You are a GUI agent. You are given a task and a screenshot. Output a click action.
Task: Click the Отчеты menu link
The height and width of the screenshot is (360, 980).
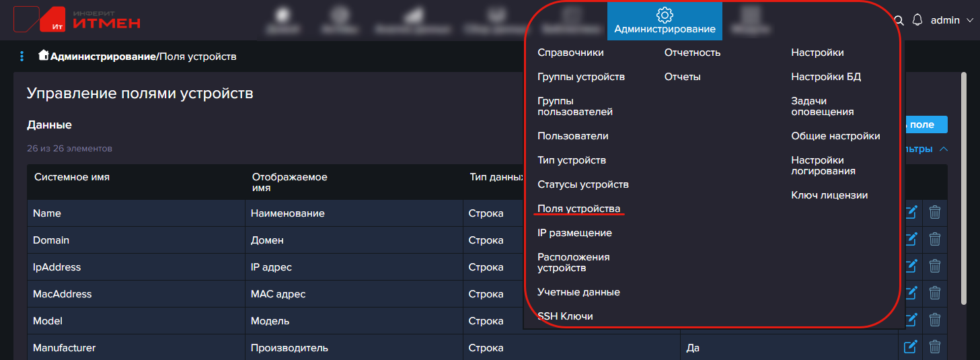click(682, 77)
